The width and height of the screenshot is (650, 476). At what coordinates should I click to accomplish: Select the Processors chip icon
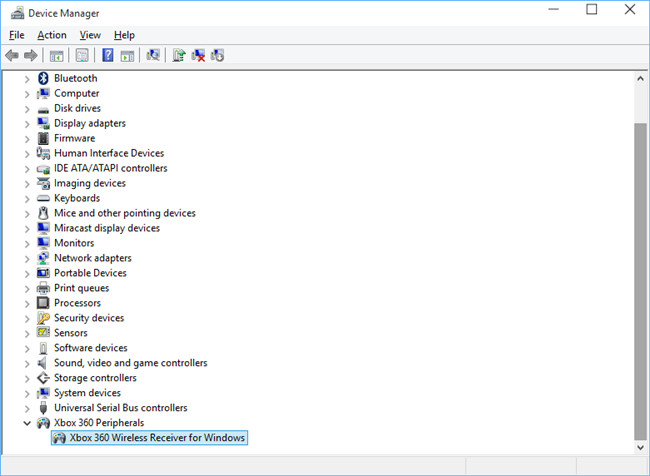click(x=43, y=303)
